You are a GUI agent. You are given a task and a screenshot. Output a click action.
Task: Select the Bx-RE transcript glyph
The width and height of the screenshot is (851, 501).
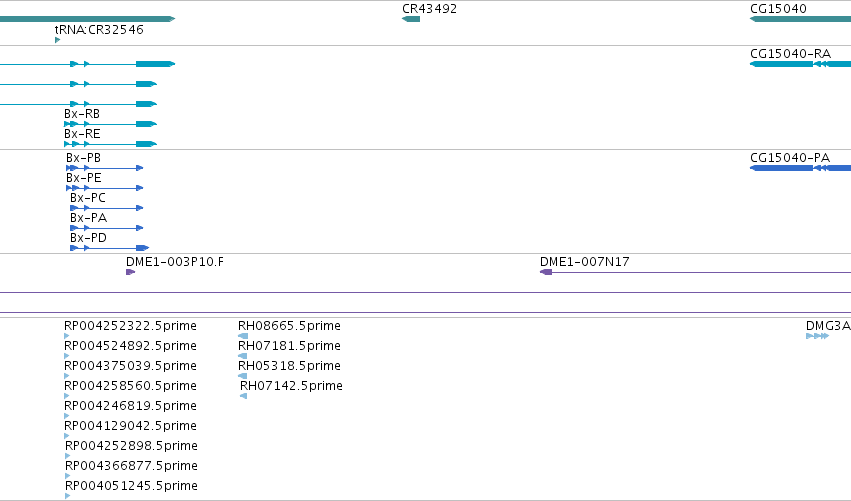click(x=110, y=144)
